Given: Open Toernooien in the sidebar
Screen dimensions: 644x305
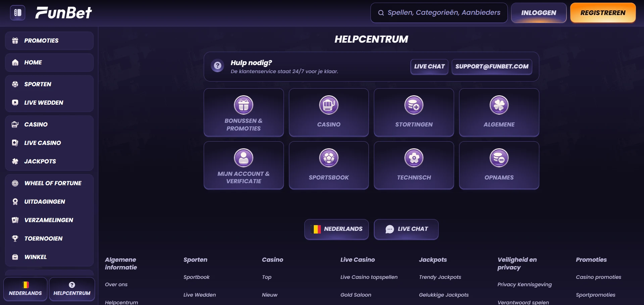Looking at the screenshot, I should [x=49, y=239].
